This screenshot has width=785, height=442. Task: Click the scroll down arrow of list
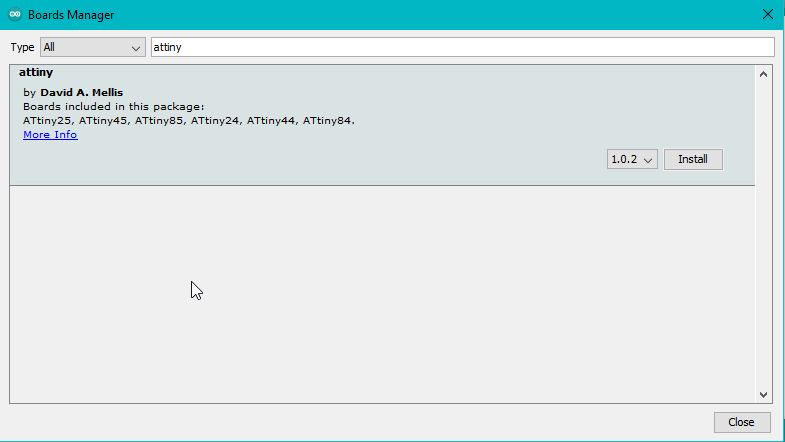(x=763, y=394)
